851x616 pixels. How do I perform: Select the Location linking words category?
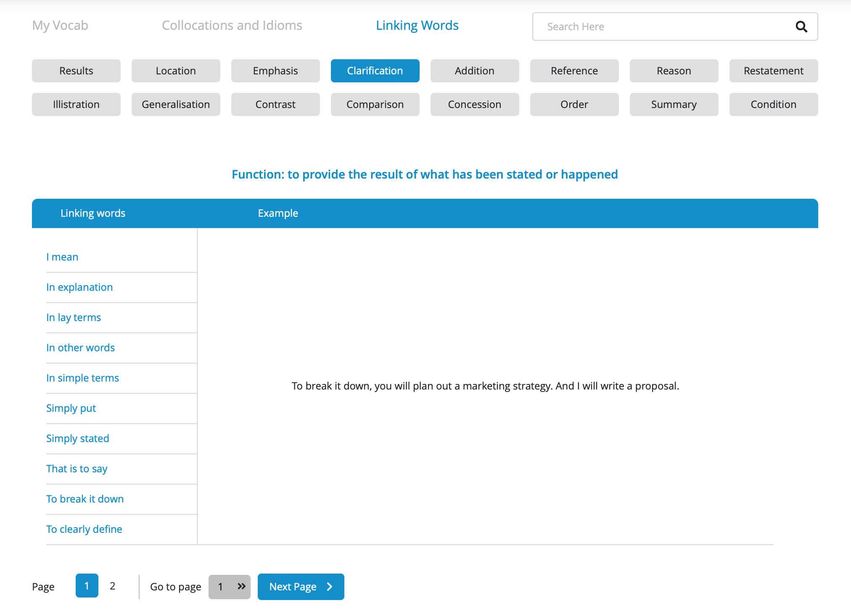click(176, 71)
